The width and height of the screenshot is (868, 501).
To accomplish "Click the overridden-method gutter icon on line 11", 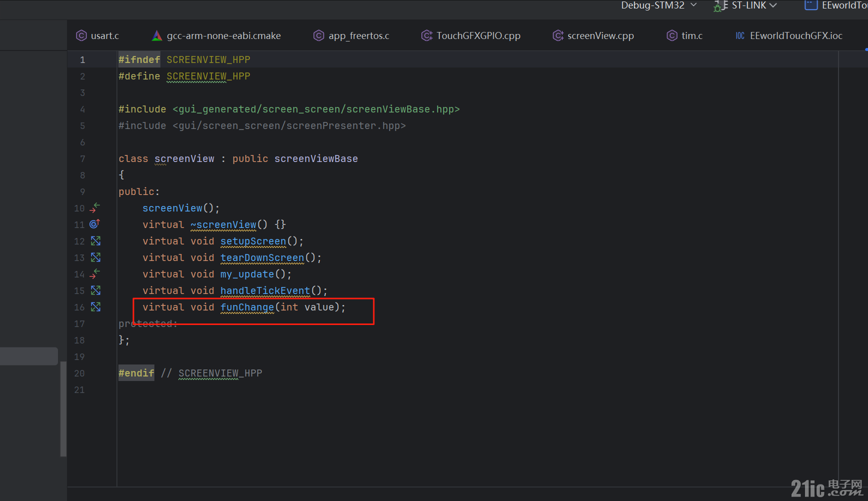I will pyautogui.click(x=95, y=224).
